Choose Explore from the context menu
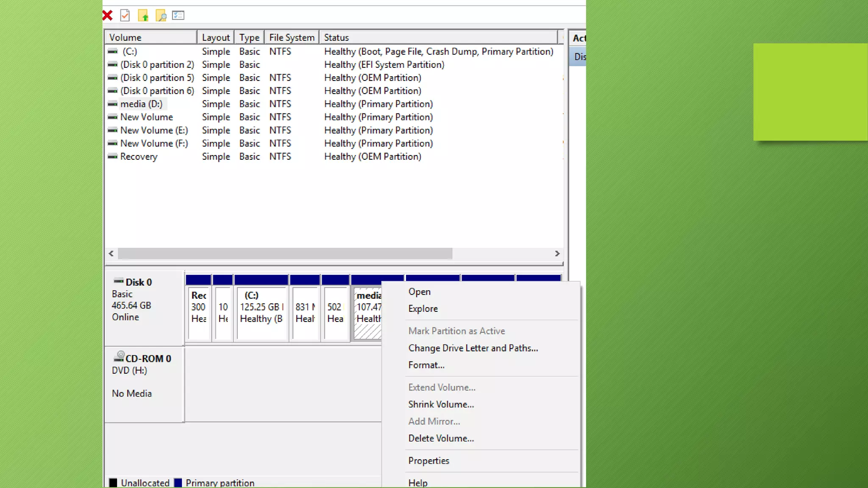868x488 pixels. [x=423, y=309]
